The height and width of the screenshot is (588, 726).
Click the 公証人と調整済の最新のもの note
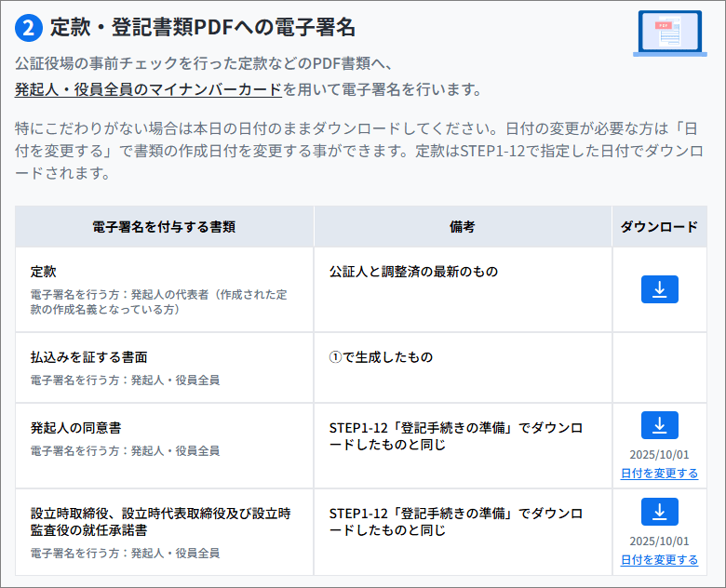(x=414, y=272)
